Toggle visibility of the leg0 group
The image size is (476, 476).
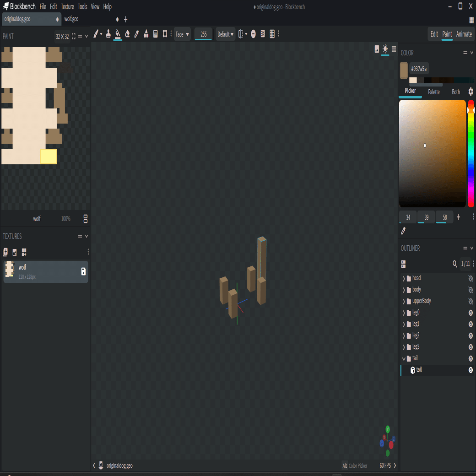471,313
